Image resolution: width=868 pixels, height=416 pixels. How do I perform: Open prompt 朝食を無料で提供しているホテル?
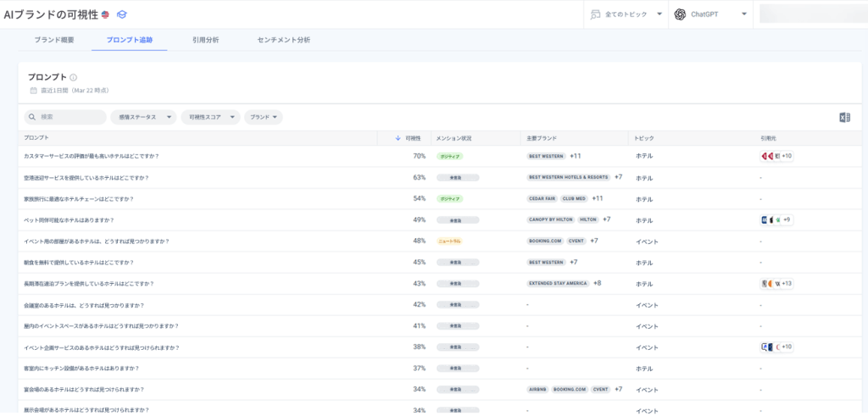79,262
